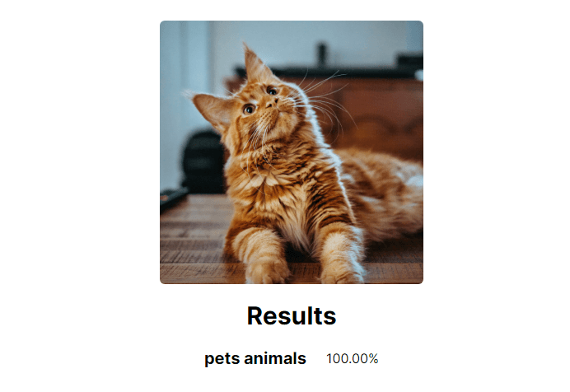
Task: Click the cat's left eye in photo
Action: click(249, 108)
